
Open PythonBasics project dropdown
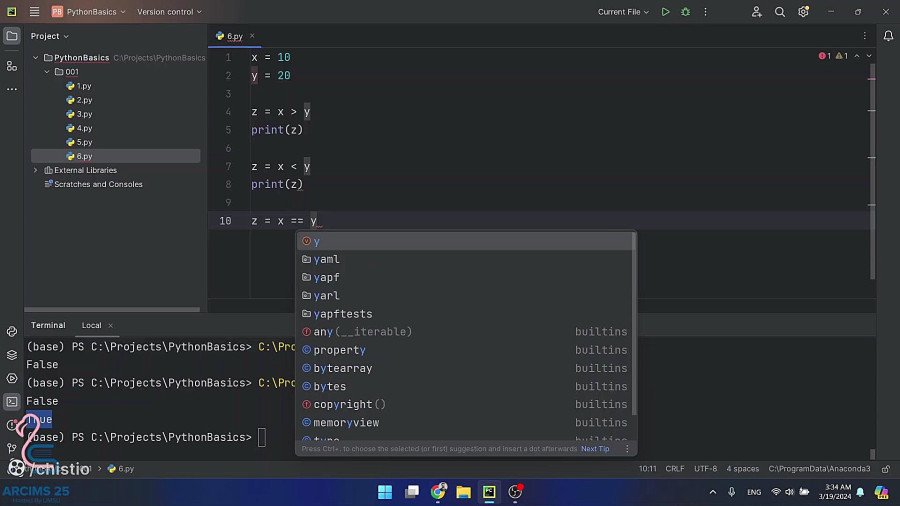[x=88, y=11]
